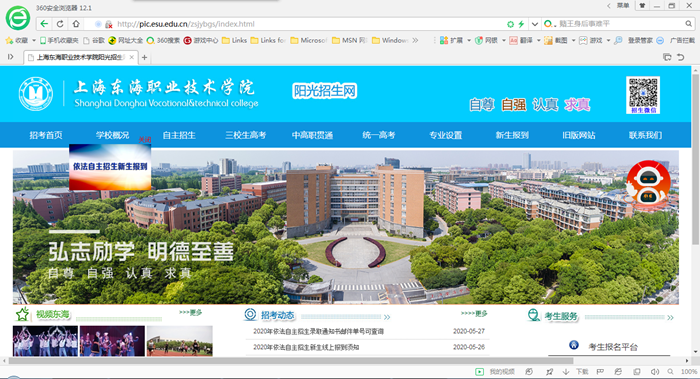Click the 依法自主招生新生报到 floating banner
This screenshot has height=379, width=700.
110,167
